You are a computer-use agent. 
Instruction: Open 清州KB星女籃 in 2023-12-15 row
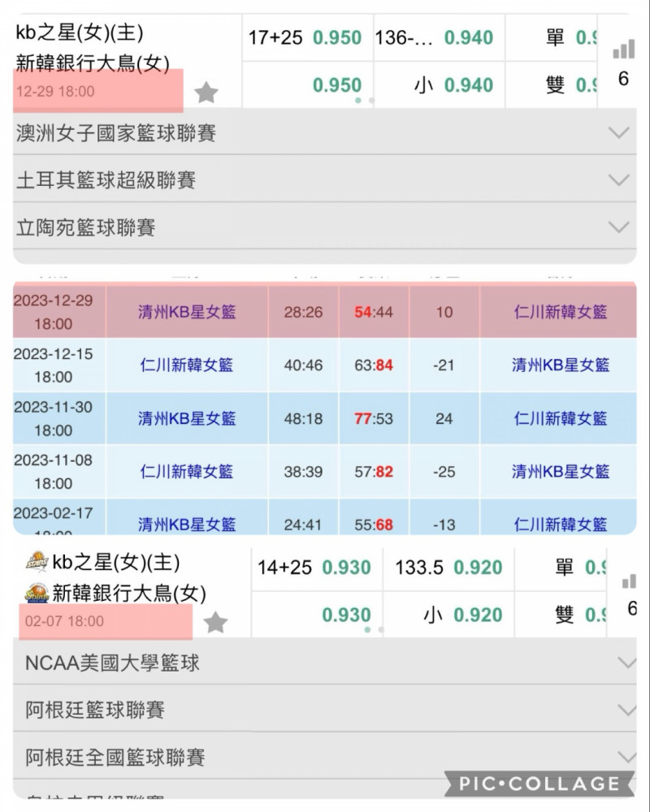[x=561, y=365]
